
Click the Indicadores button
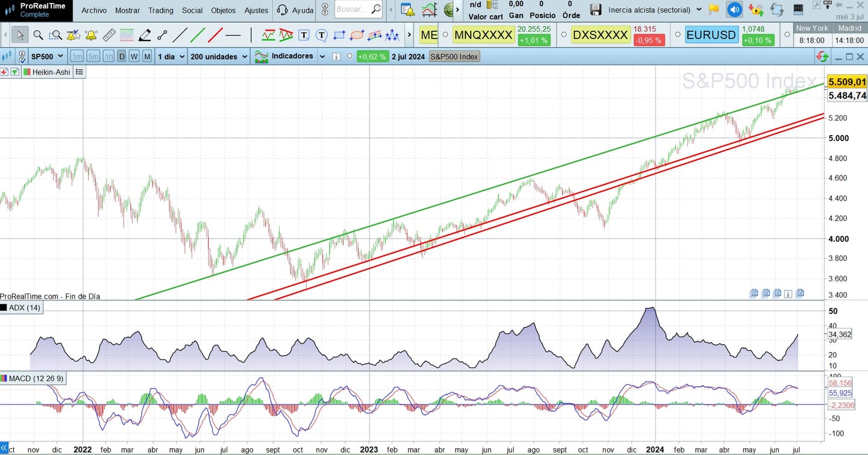pos(291,57)
